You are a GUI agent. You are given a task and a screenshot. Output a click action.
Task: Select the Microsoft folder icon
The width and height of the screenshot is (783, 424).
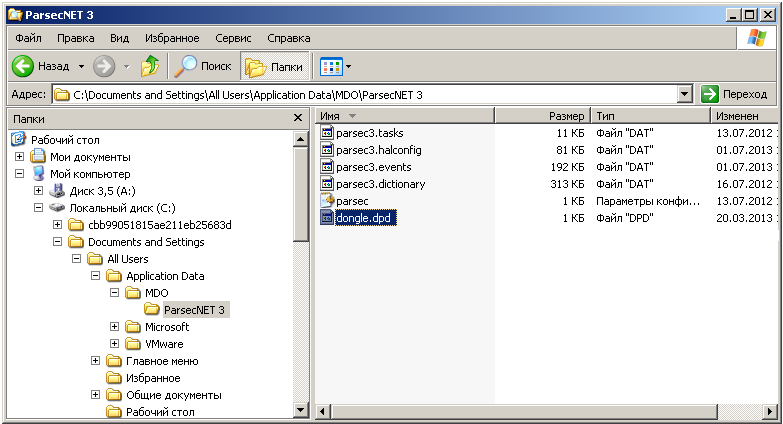133,327
